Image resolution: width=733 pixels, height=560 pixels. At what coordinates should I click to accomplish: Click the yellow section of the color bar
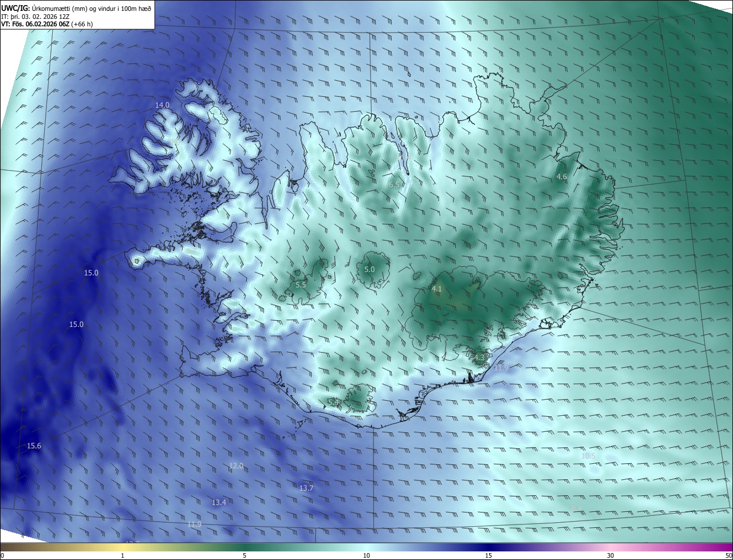tap(123, 547)
